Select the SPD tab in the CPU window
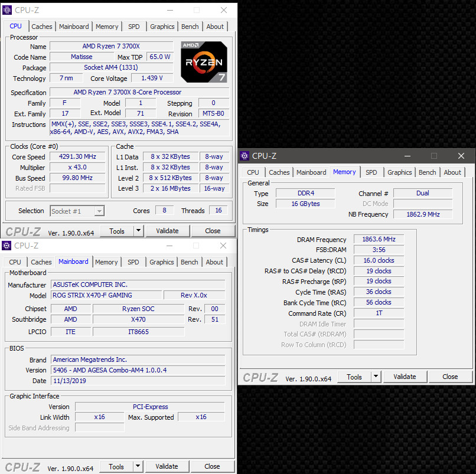This screenshot has height=474, width=476. (x=134, y=27)
